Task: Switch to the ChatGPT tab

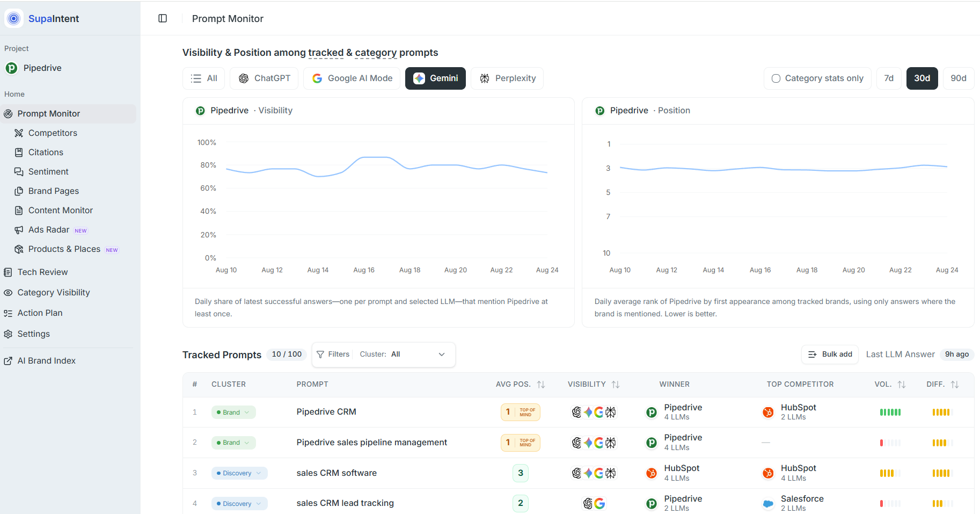Action: pos(264,78)
